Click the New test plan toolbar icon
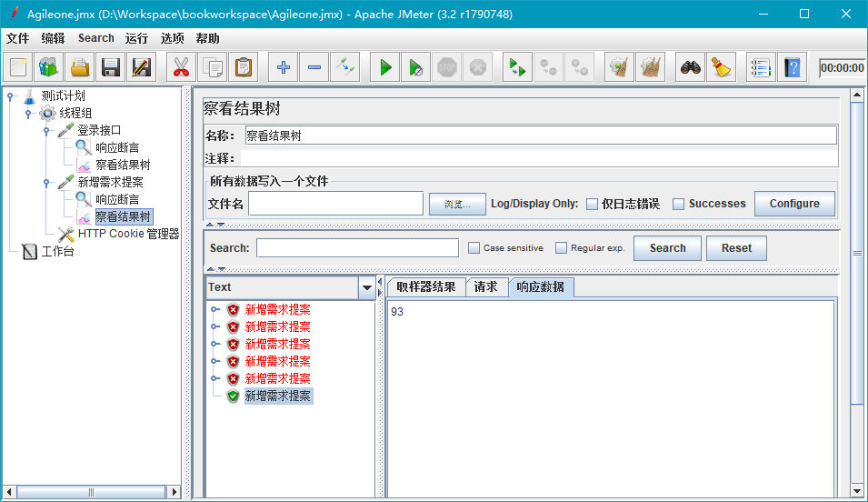Screen dimensions: 868x502 (18, 67)
